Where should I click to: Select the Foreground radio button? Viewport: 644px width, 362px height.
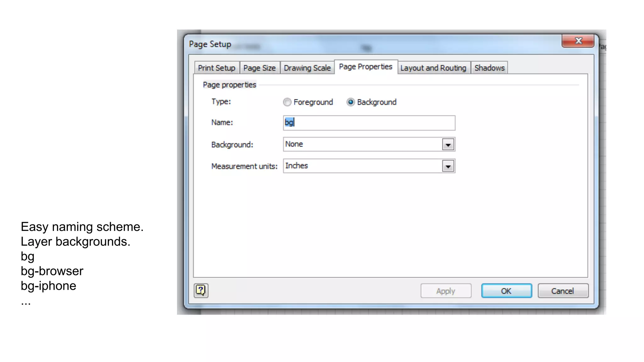pos(287,102)
